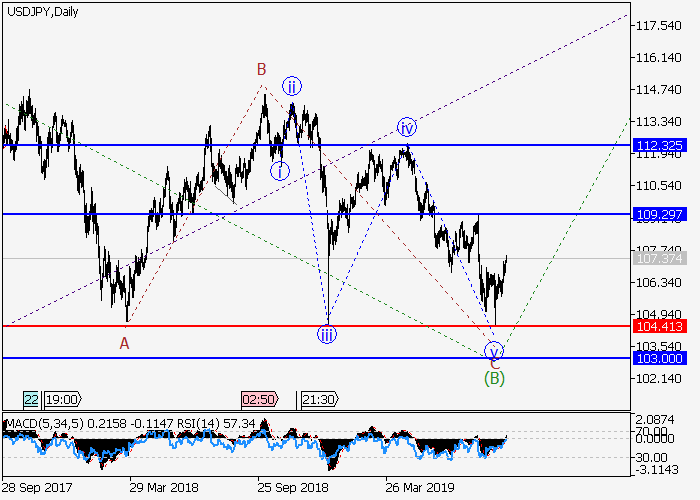The height and width of the screenshot is (500, 700).
Task: Select the green (B) wave label
Action: pyautogui.click(x=493, y=378)
